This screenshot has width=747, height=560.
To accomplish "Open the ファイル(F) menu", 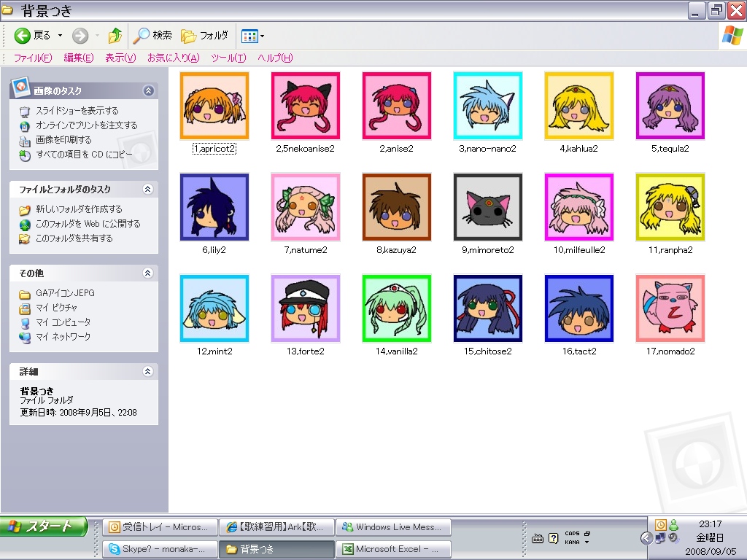I will tap(32, 58).
